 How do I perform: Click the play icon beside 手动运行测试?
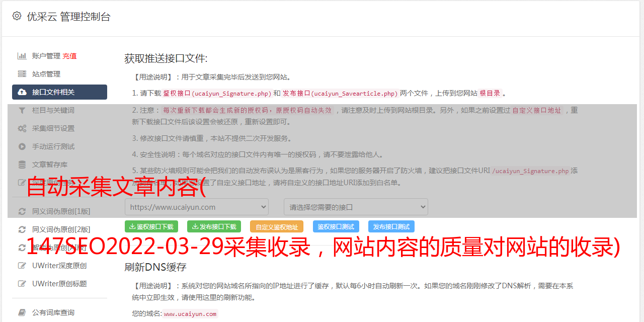click(x=22, y=146)
